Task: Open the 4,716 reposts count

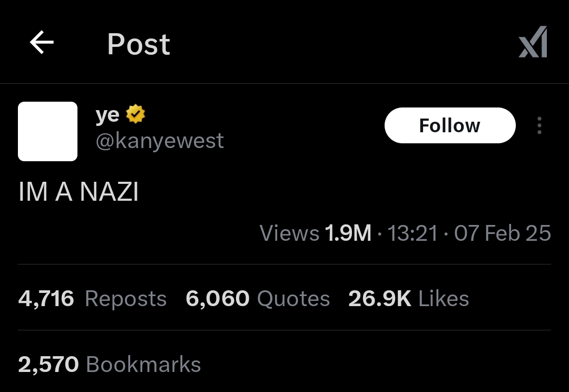Action: point(46,299)
